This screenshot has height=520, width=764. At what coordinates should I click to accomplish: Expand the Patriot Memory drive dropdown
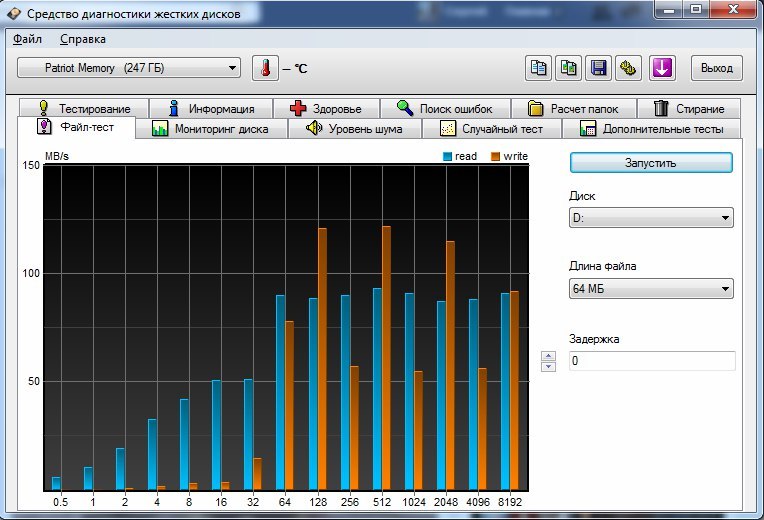point(129,68)
